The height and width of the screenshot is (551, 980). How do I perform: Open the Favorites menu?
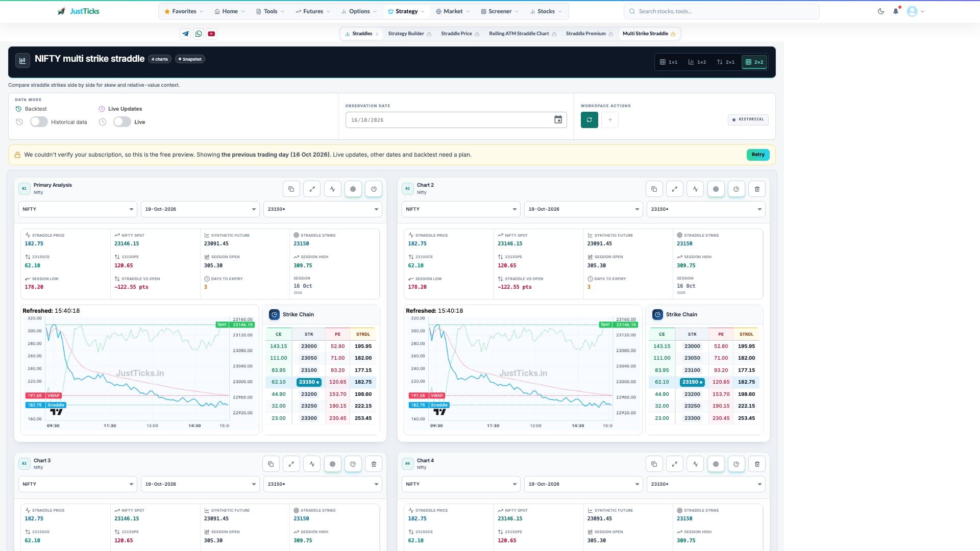tap(184, 11)
